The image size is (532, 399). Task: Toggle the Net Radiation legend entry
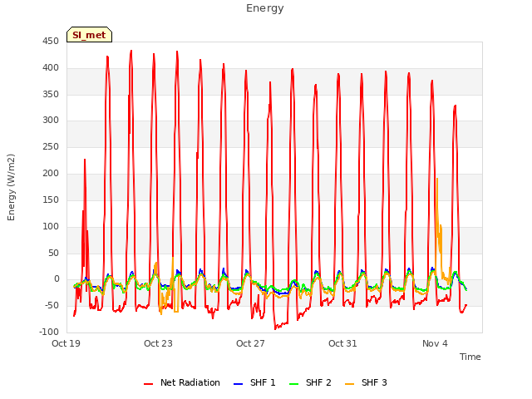(182, 382)
